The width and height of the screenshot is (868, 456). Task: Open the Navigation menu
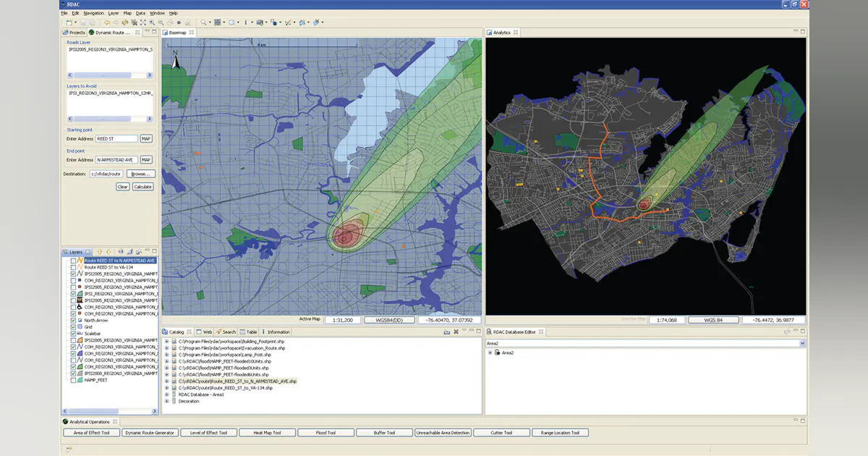click(x=93, y=13)
